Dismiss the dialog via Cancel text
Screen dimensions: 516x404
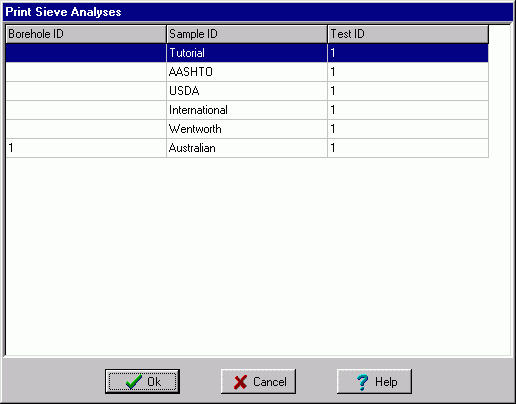coord(270,382)
